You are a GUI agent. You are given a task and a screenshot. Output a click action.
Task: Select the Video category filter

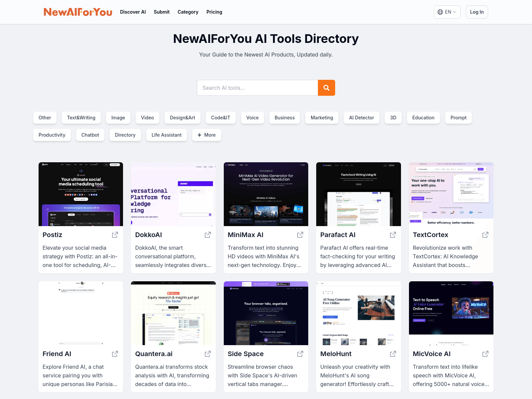(147, 118)
